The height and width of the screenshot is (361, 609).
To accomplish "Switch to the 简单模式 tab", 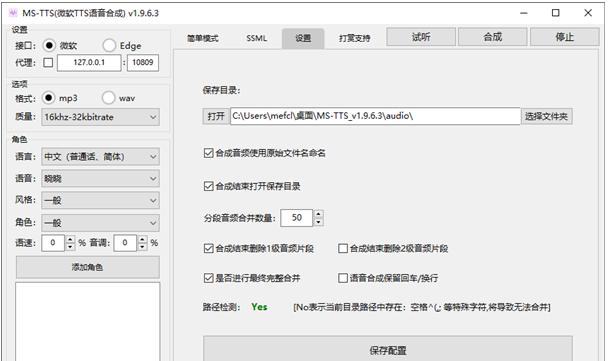I will pyautogui.click(x=203, y=38).
